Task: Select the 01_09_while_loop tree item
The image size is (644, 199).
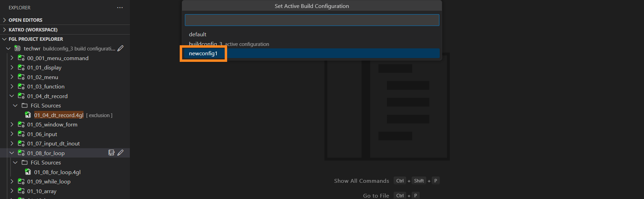Action: click(49, 181)
